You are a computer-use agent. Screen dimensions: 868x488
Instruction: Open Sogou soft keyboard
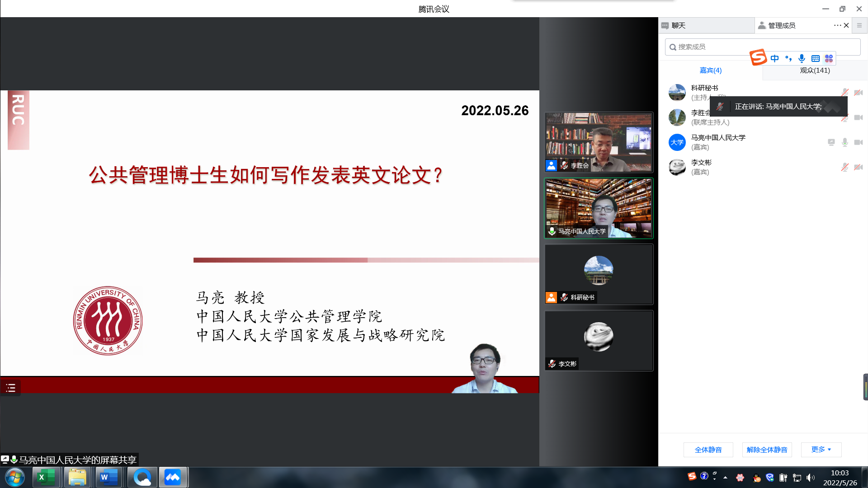point(816,58)
